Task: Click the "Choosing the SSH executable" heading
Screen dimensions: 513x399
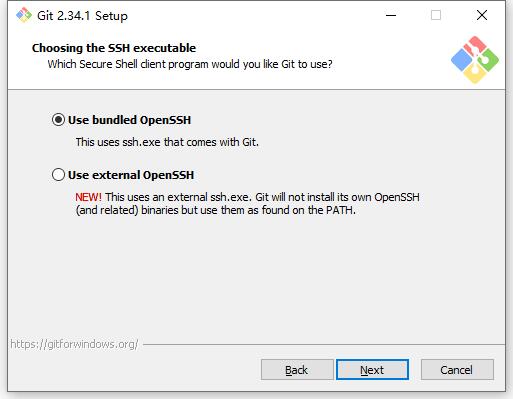Action: point(114,48)
